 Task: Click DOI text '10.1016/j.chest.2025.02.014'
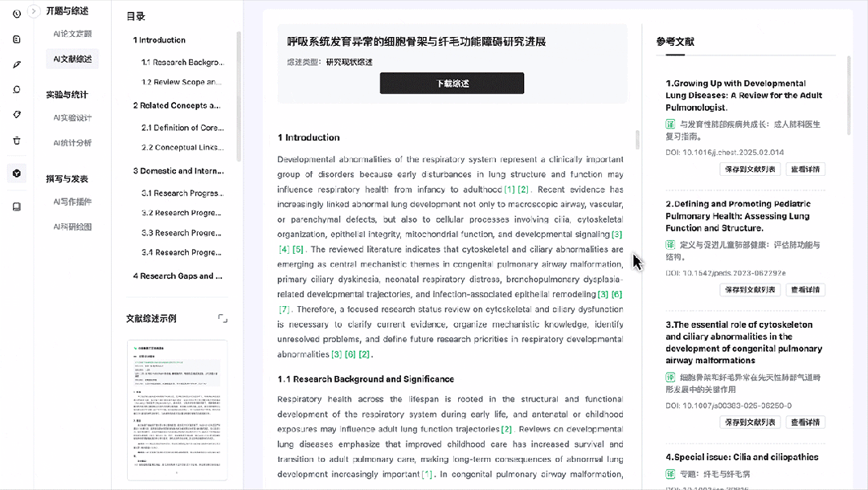(x=734, y=152)
